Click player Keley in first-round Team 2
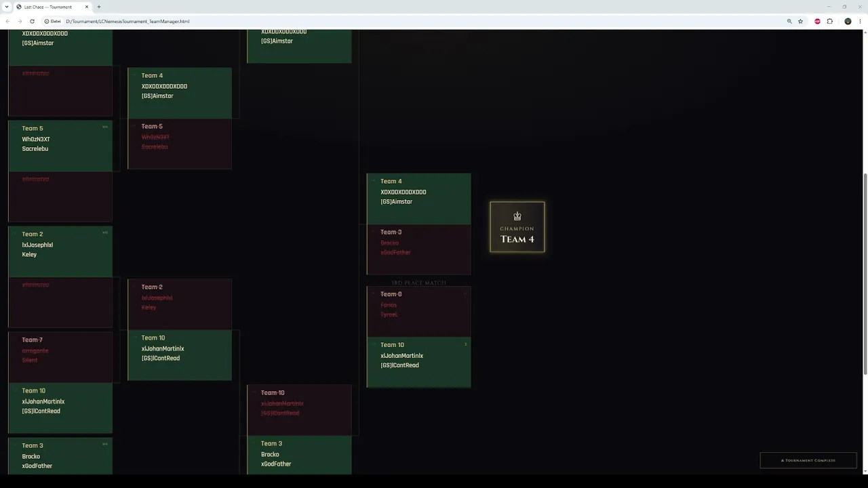Screen dimensions: 868x488 tap(29, 254)
